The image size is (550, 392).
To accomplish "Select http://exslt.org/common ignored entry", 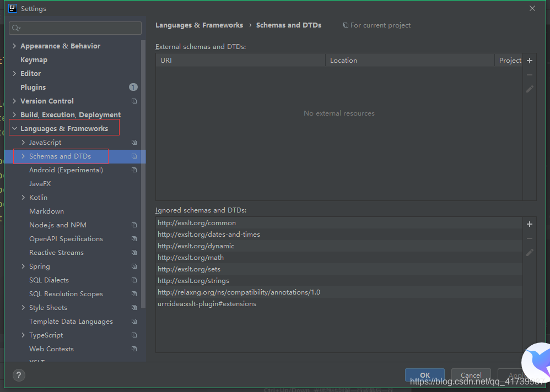I will (339, 223).
